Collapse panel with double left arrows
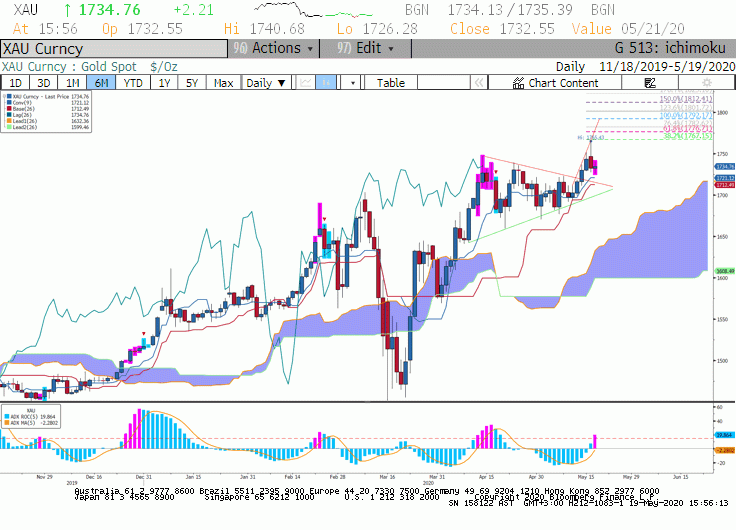This screenshot has width=736, height=530. [x=479, y=83]
